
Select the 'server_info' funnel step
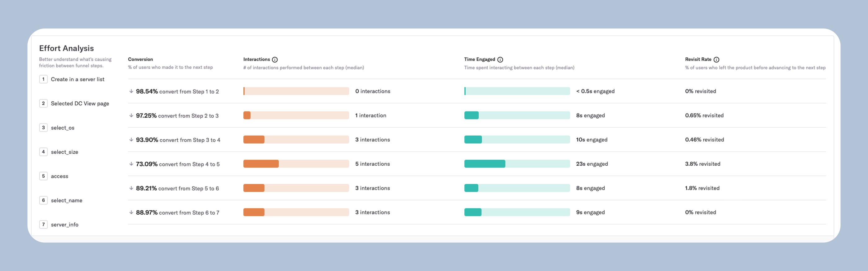click(x=65, y=225)
